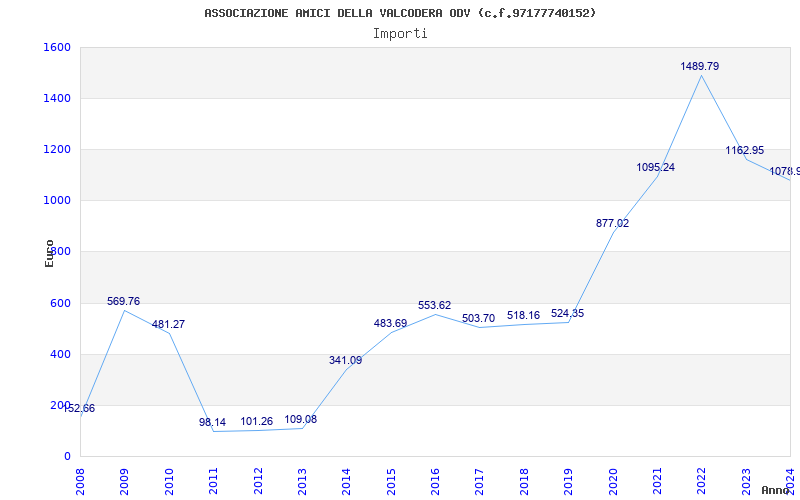Click the 109.08 data label
This screenshot has width=800, height=500.
(x=301, y=419)
